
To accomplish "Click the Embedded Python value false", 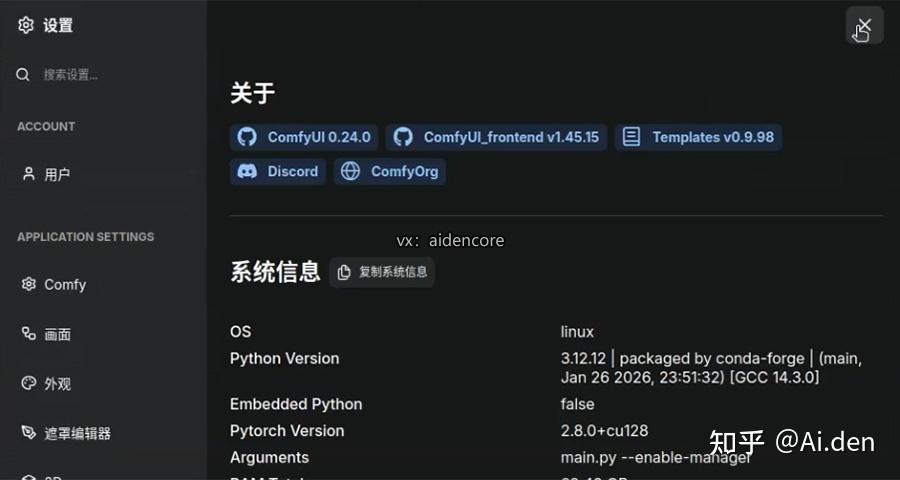I will pyautogui.click(x=577, y=404).
